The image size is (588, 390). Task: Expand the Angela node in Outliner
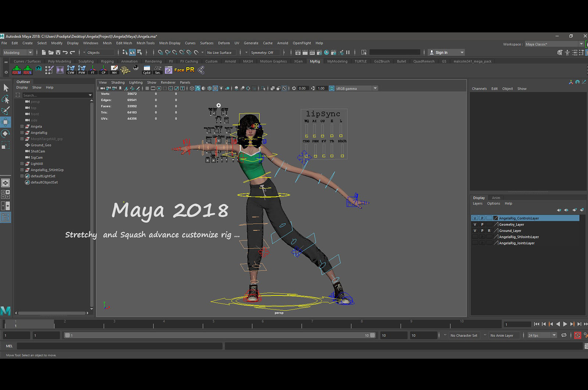click(22, 126)
